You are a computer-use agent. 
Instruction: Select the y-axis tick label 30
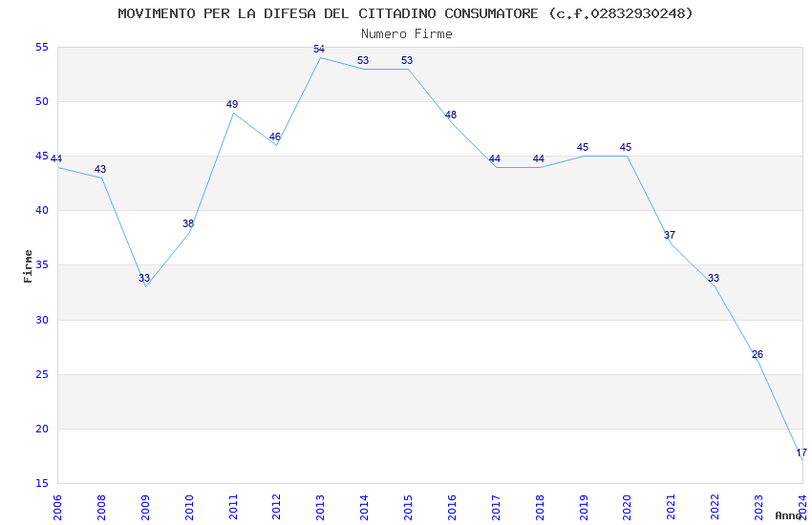[41, 320]
